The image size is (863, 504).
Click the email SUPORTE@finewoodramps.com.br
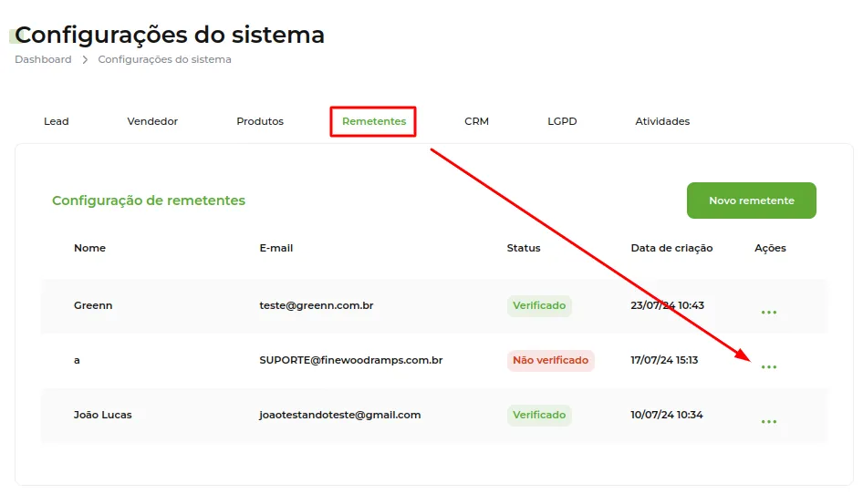[351, 360]
